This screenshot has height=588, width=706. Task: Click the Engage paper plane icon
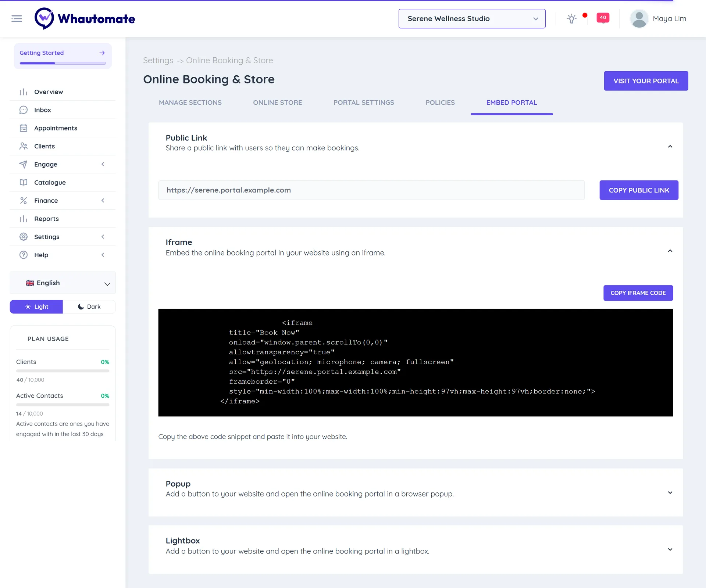[24, 164]
